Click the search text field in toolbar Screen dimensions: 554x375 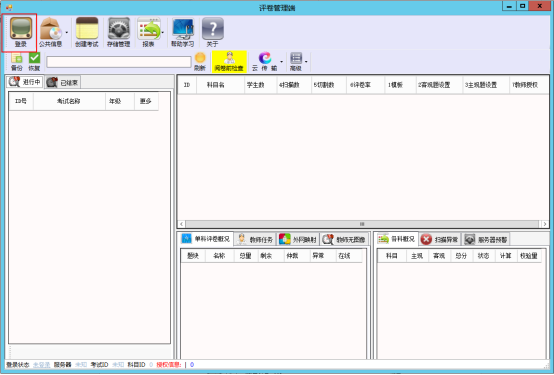(x=119, y=62)
